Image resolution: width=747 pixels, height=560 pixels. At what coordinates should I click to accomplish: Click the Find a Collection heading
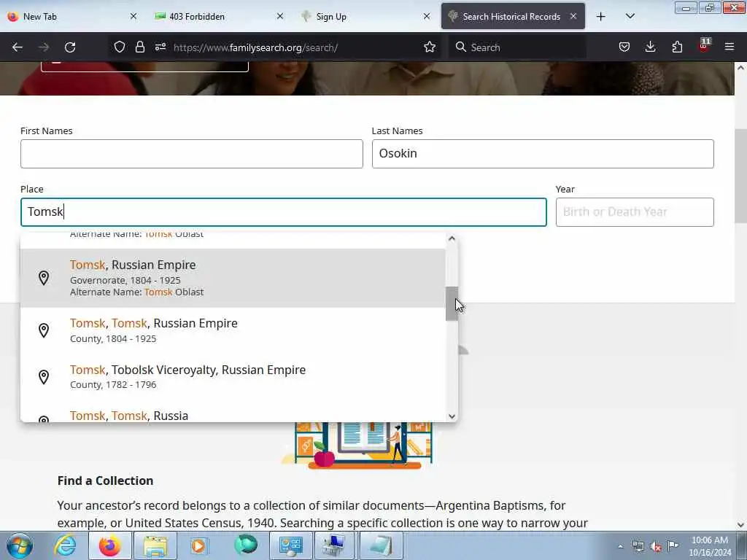(x=105, y=481)
